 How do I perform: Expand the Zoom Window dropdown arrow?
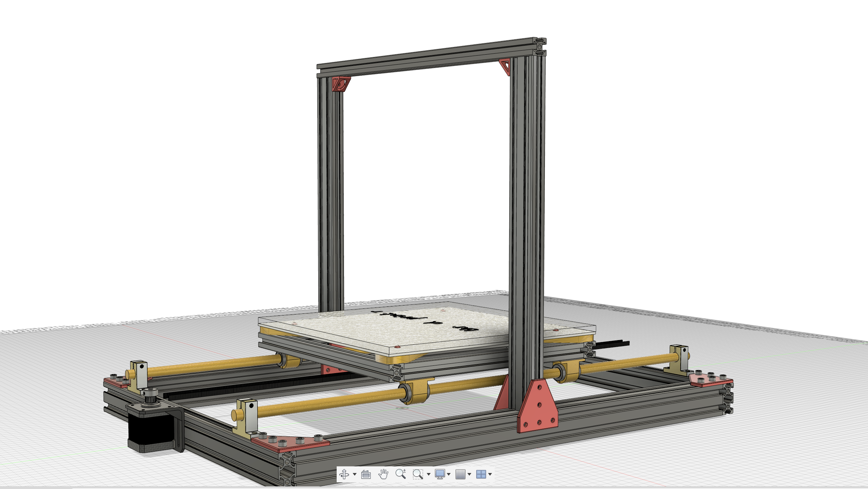pyautogui.click(x=429, y=475)
